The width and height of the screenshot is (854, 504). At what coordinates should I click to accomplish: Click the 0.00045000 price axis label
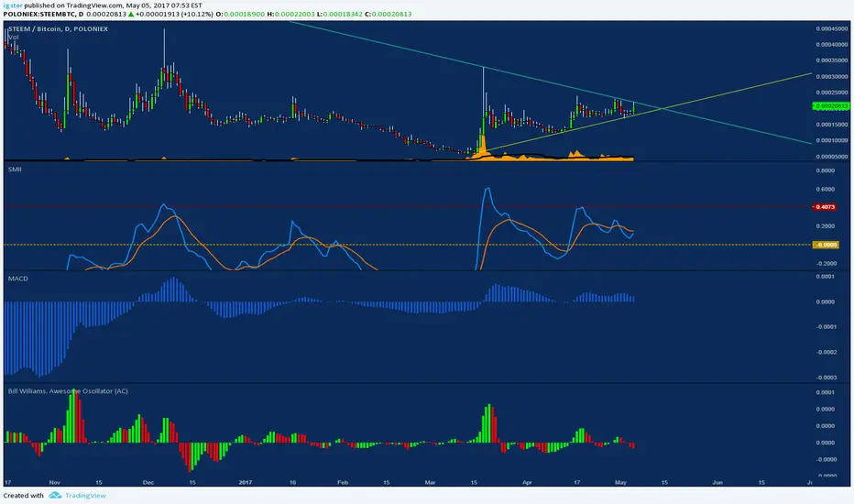click(x=832, y=29)
